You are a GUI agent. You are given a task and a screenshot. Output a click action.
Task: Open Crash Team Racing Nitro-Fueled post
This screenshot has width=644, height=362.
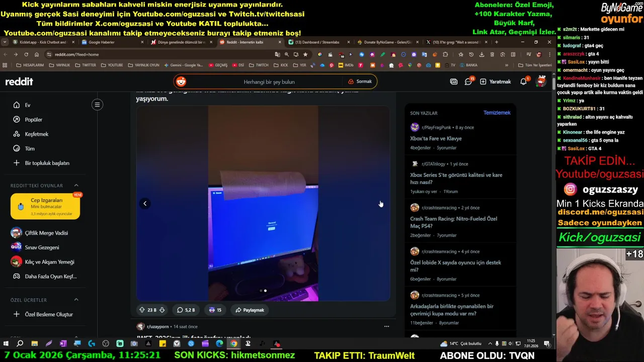(x=453, y=222)
